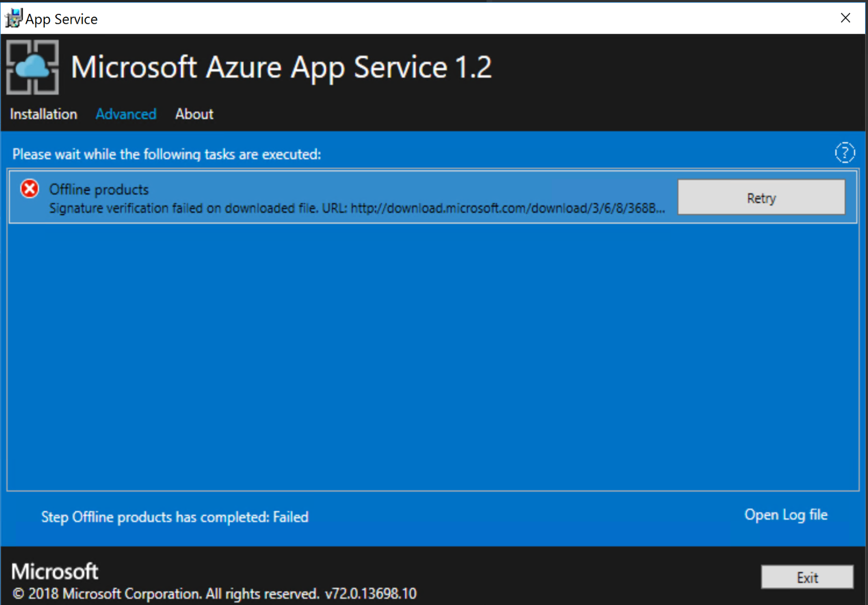Open the About tab
This screenshot has height=605, width=868.
[x=194, y=114]
